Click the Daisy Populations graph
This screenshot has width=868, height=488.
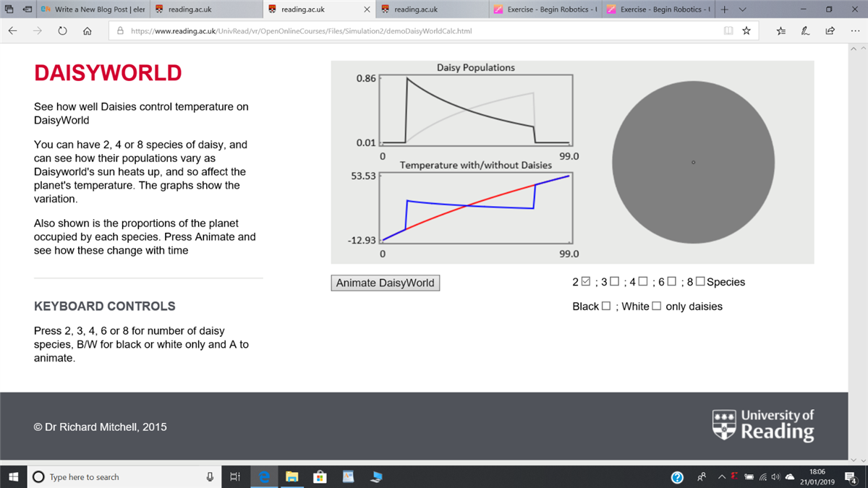tap(477, 109)
